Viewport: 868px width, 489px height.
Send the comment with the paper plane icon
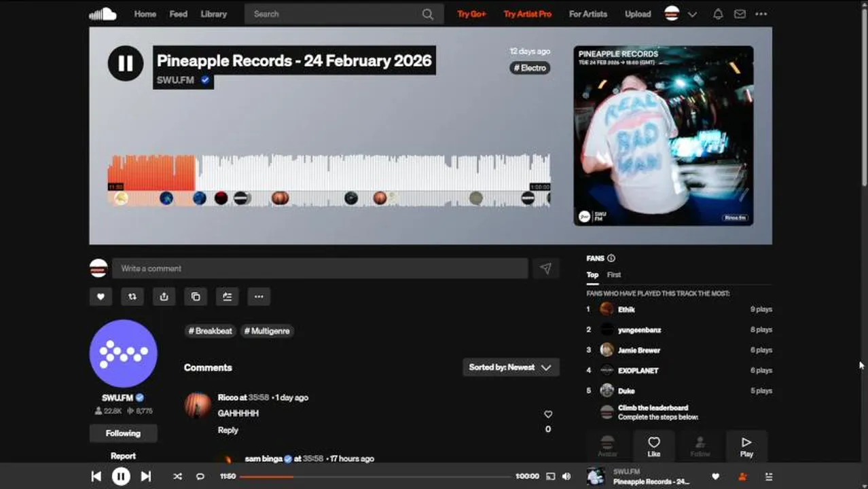click(x=545, y=268)
